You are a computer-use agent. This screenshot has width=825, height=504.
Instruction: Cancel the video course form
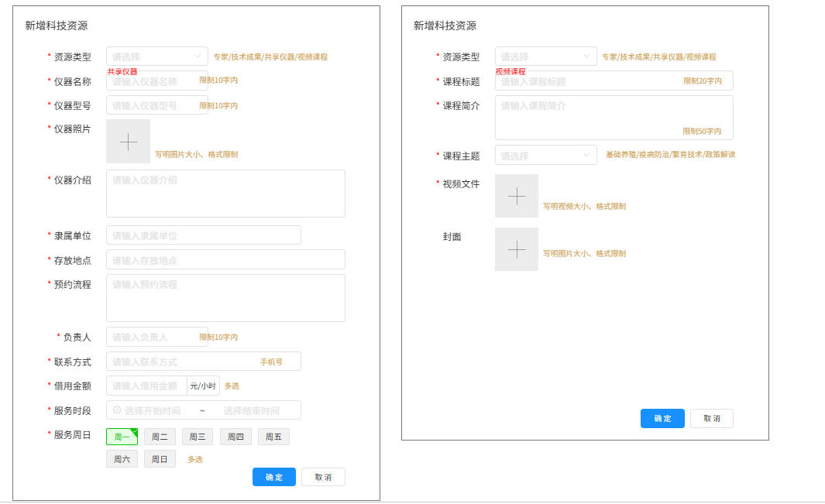click(x=712, y=418)
